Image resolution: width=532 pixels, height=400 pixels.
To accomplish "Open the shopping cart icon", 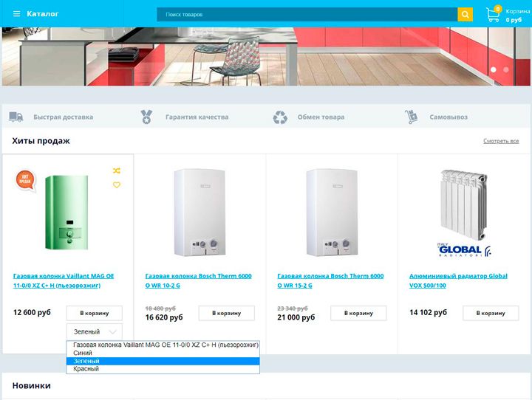I will click(493, 14).
